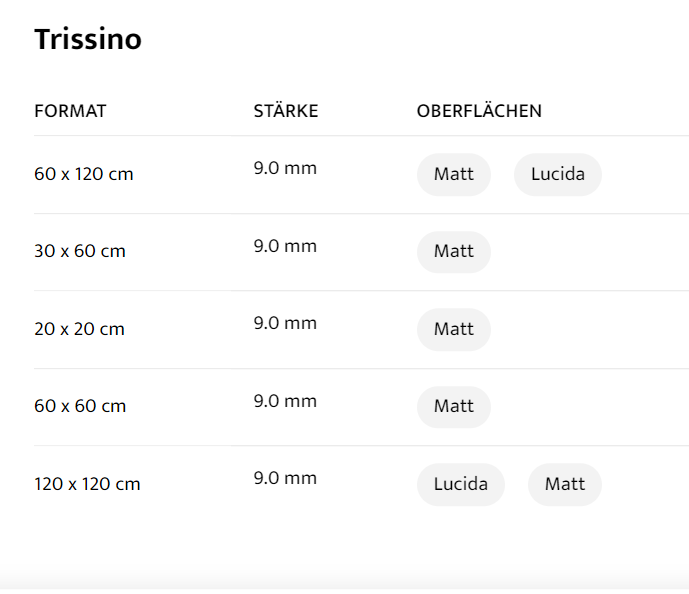
Task: Choose Matt chip in 30 x 60 cm row
Action: pos(453,251)
